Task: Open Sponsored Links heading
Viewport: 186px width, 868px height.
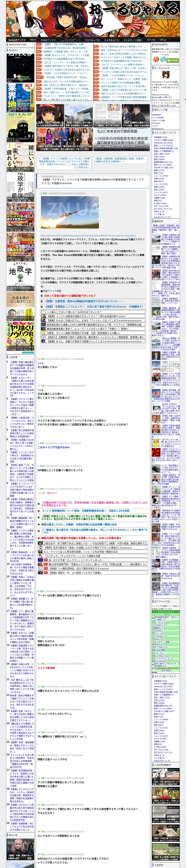Action: tap(17, 44)
